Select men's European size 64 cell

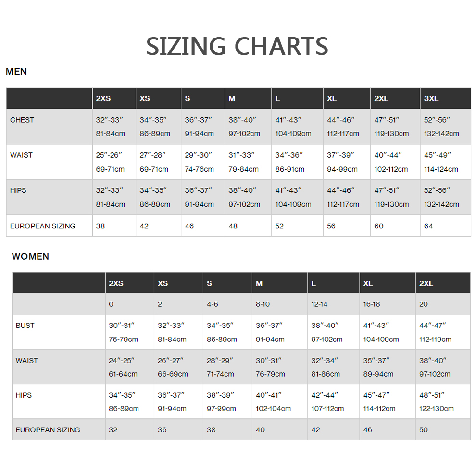pos(428,226)
